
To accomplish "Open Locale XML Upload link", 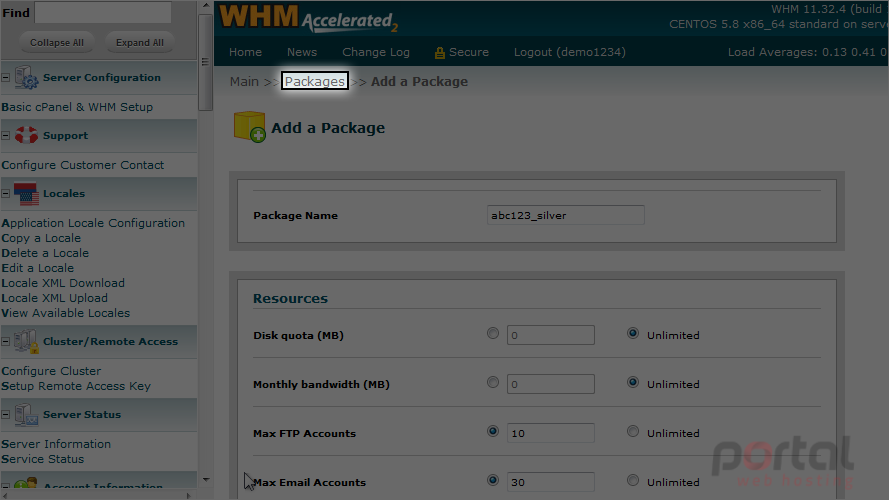I will (x=54, y=298).
